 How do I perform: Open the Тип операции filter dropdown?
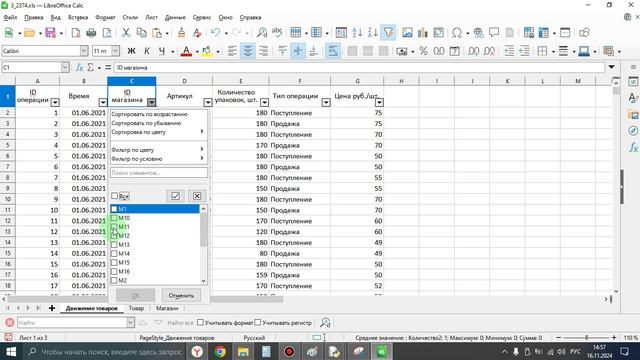[x=326, y=102]
